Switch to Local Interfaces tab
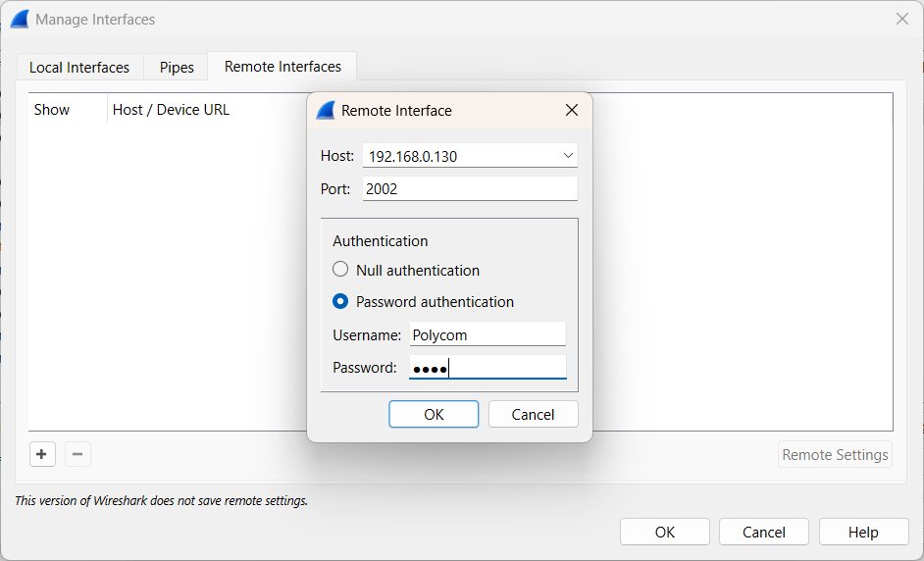The height and width of the screenshot is (561, 924). 79,67
